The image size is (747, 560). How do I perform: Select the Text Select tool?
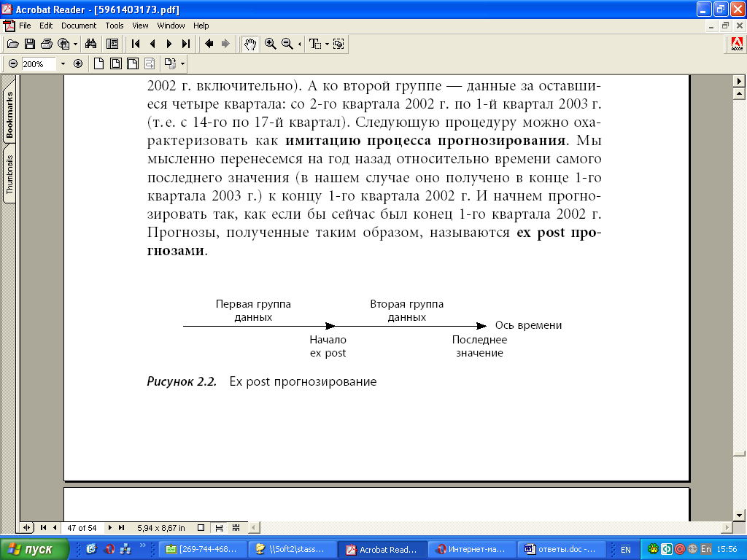pos(315,44)
